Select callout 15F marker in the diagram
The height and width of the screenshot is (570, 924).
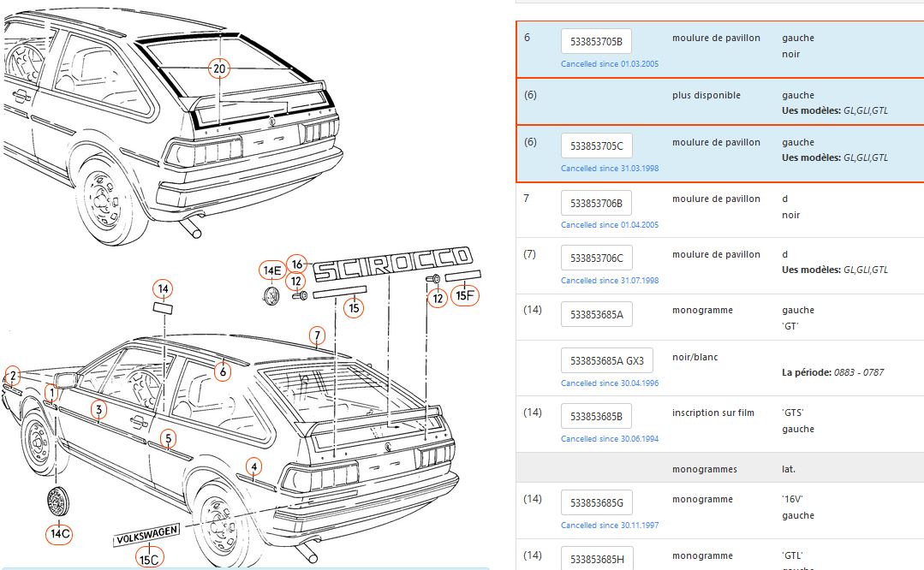[467, 295]
